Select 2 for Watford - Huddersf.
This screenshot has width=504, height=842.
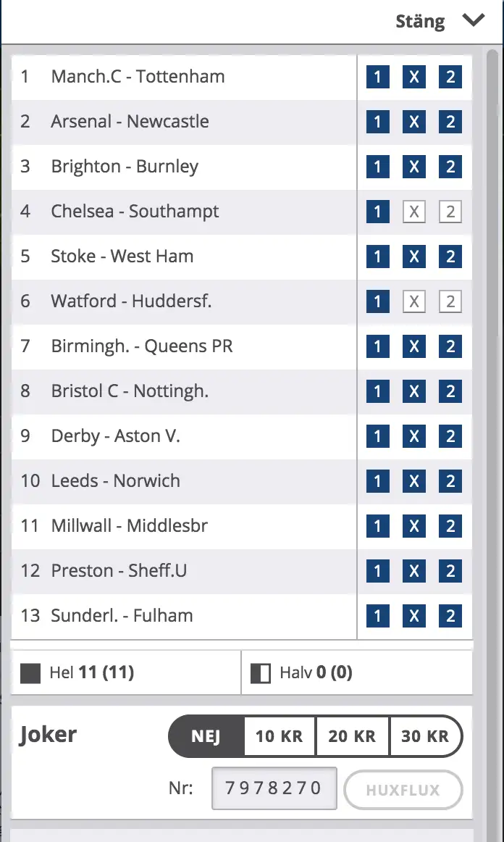click(450, 301)
